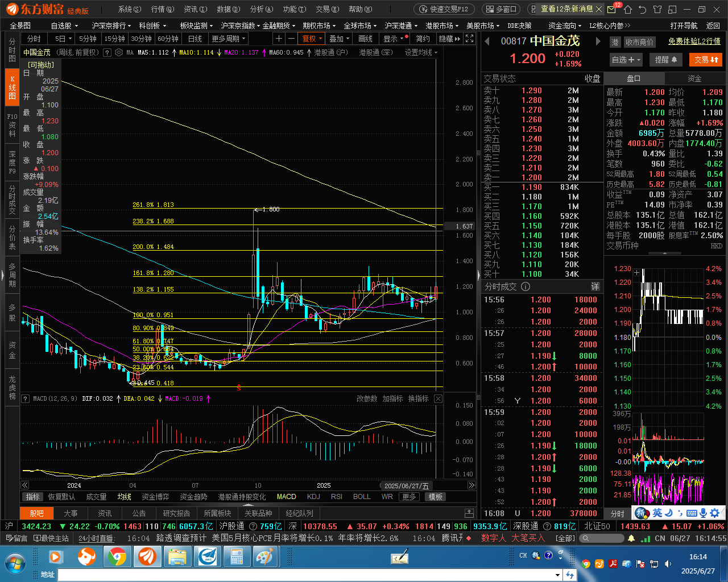Screen dimensions: 728x582
Task: Click the volume speaker icon in system tray
Action: [668, 564]
